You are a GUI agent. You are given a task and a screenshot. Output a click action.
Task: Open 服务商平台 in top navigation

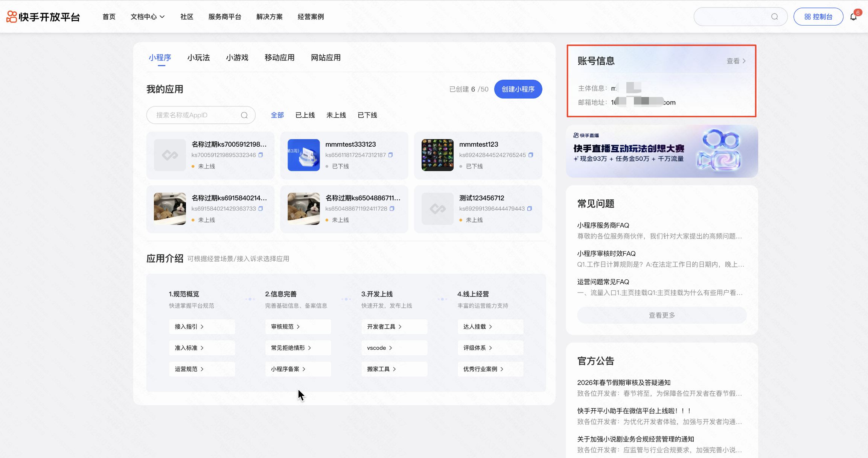pyautogui.click(x=225, y=17)
